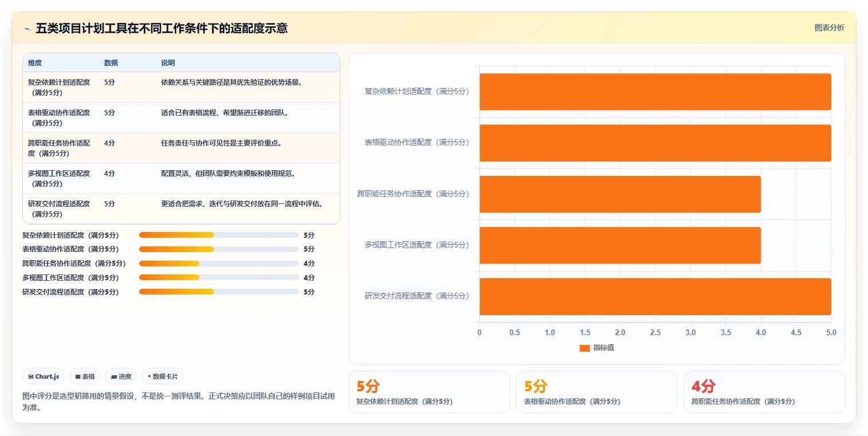Click the description about 依赖关系与关键路径
The image size is (868, 436).
click(x=231, y=82)
